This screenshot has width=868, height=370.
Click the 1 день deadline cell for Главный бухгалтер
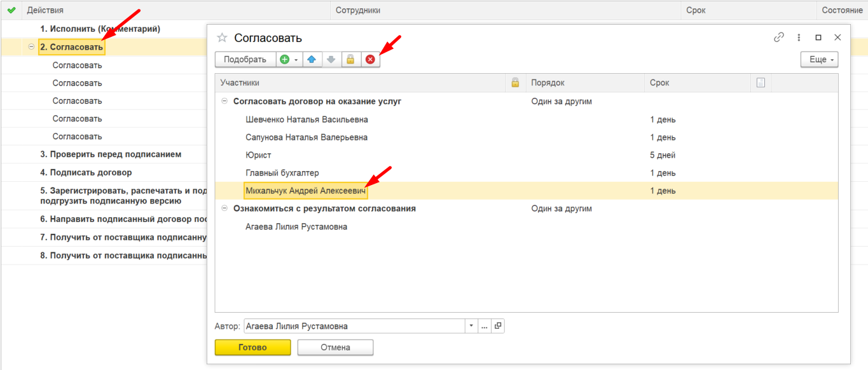coord(663,173)
